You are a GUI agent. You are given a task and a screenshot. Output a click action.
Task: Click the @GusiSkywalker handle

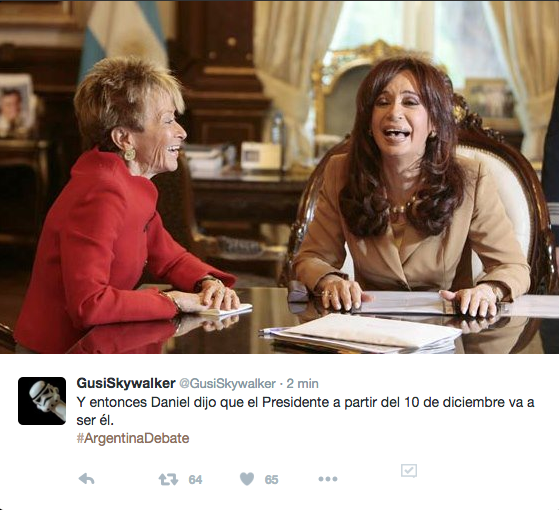pos(227,384)
